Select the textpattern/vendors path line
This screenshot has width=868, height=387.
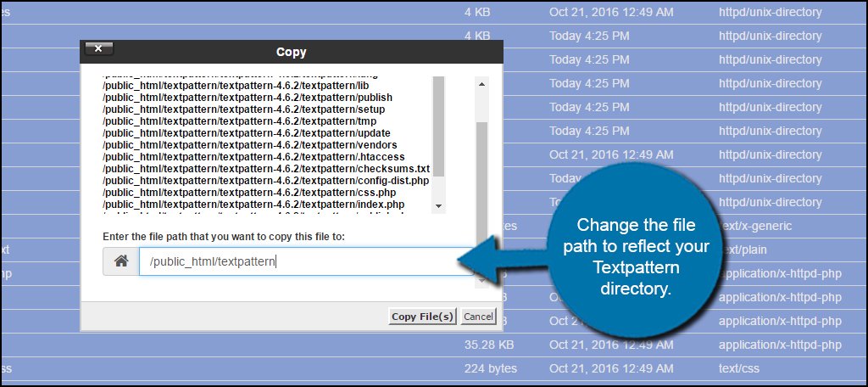click(x=250, y=145)
